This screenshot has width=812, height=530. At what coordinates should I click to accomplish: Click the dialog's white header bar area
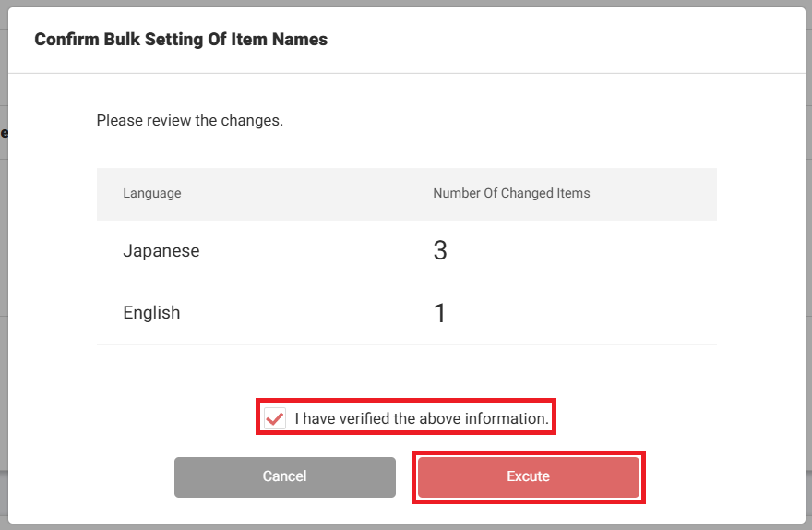tap(554, 40)
